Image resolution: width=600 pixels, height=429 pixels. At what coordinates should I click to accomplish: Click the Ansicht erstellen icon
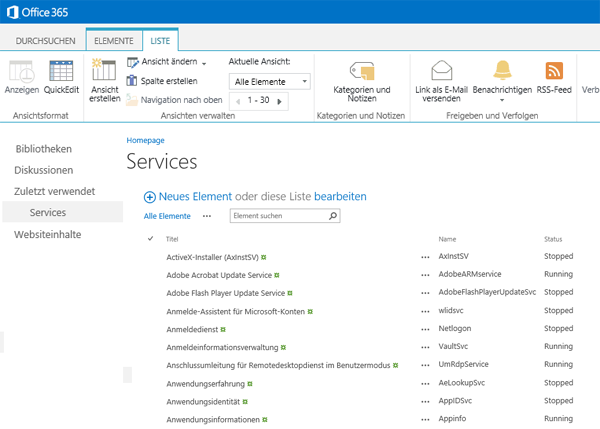tap(104, 70)
